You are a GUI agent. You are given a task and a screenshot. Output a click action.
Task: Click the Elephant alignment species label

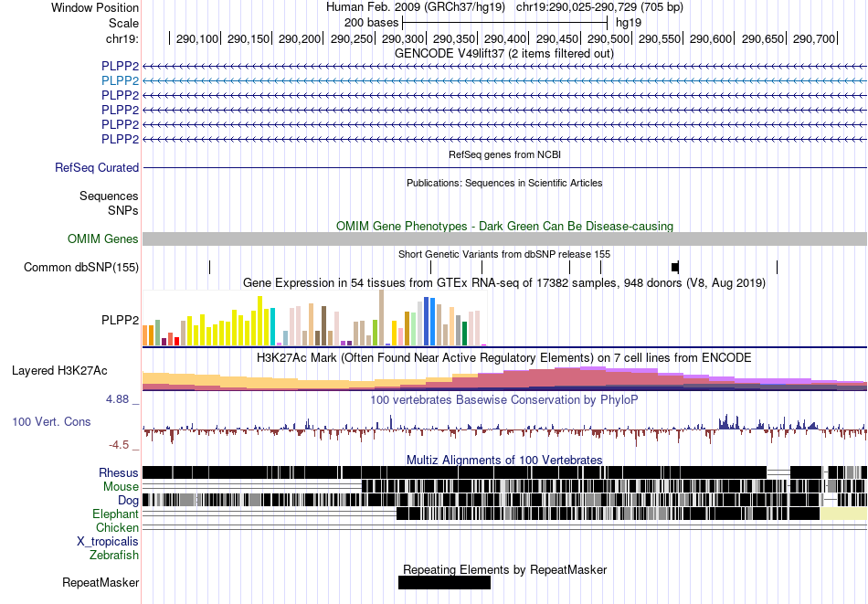click(x=116, y=514)
